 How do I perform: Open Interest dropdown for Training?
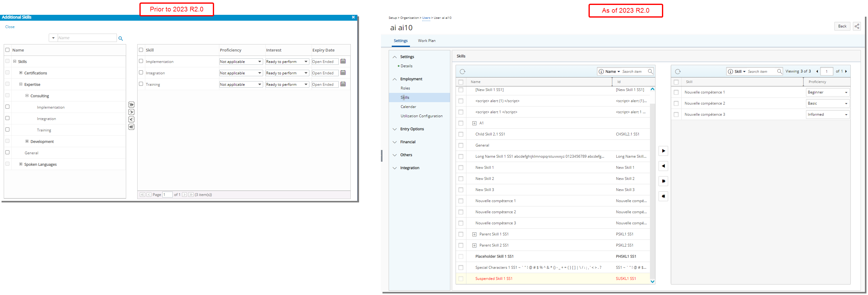287,85
